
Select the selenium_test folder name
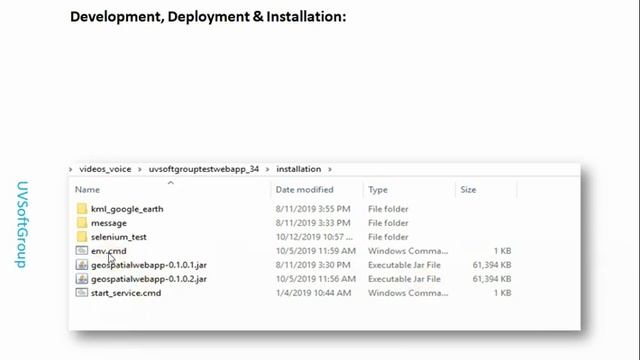[x=119, y=237]
